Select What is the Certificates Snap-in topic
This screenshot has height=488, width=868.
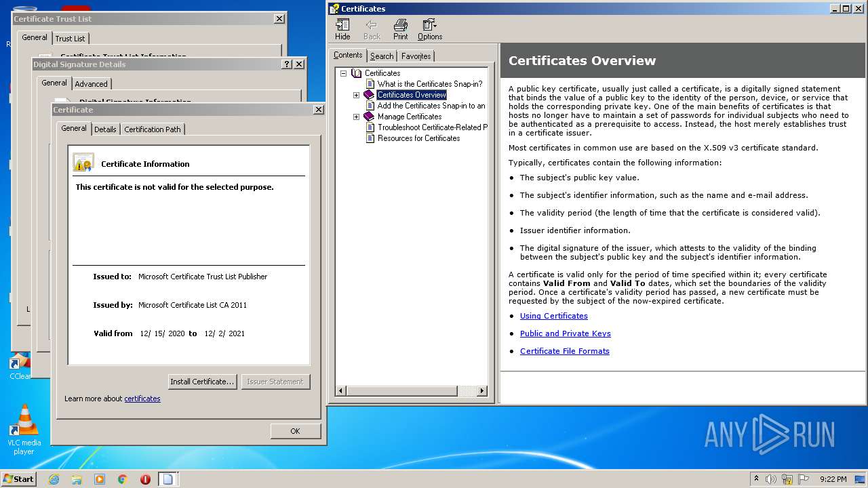[x=430, y=84]
